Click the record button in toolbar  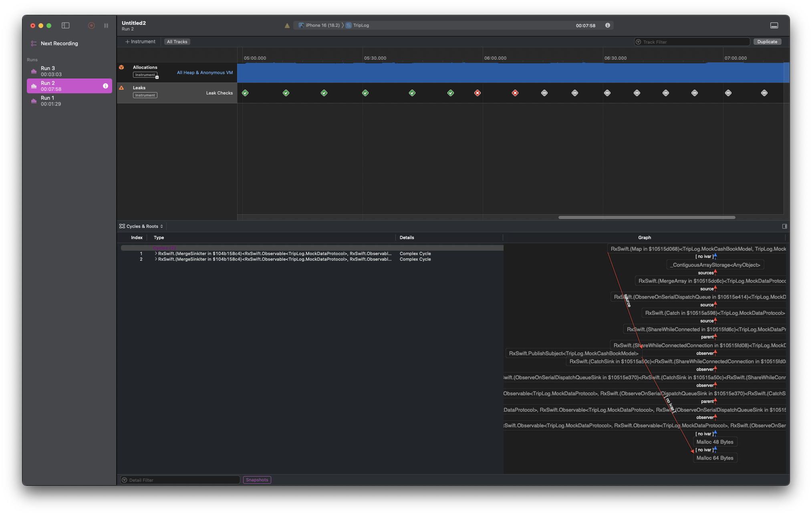(91, 26)
